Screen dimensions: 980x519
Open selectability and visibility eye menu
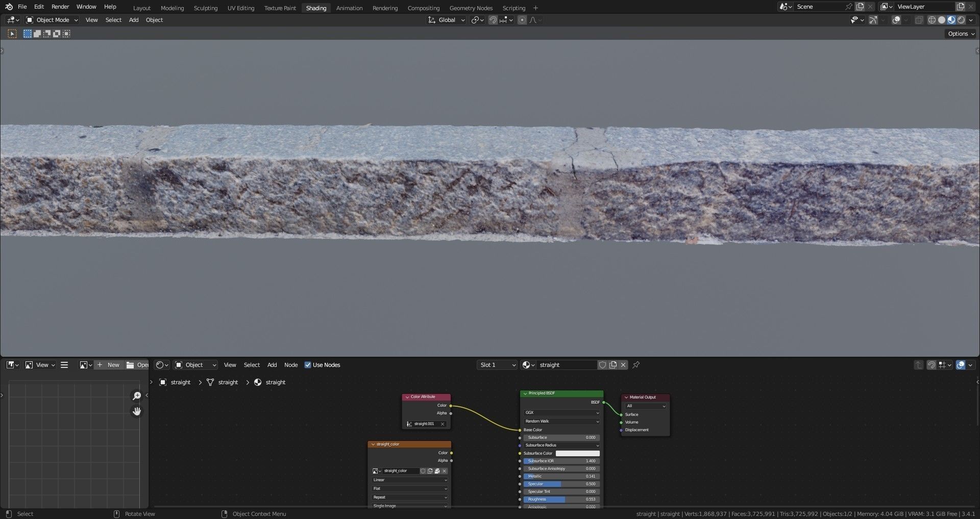(857, 20)
